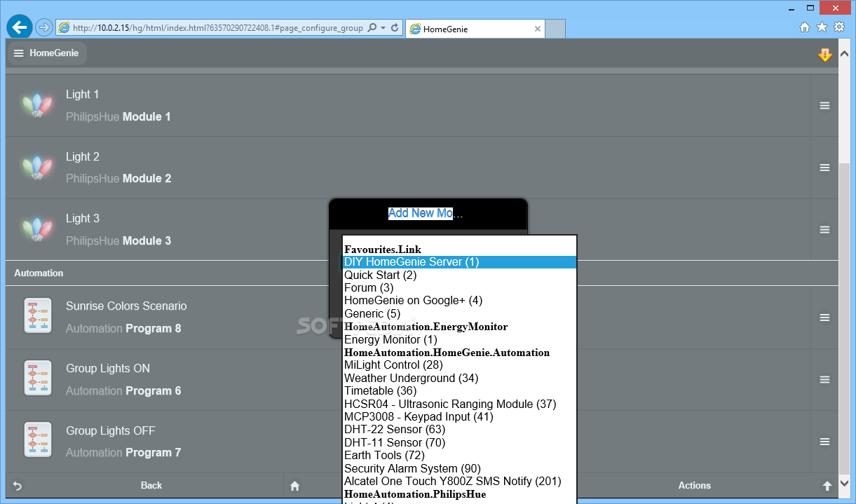Choose DHT-11 Sensor (70)
Viewport: 856px width, 504px height.
pyautogui.click(x=460, y=442)
